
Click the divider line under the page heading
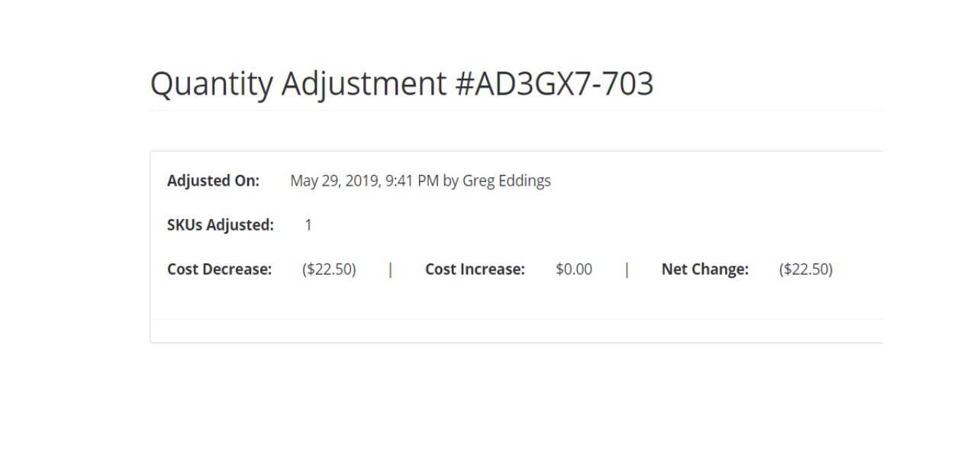click(x=516, y=111)
